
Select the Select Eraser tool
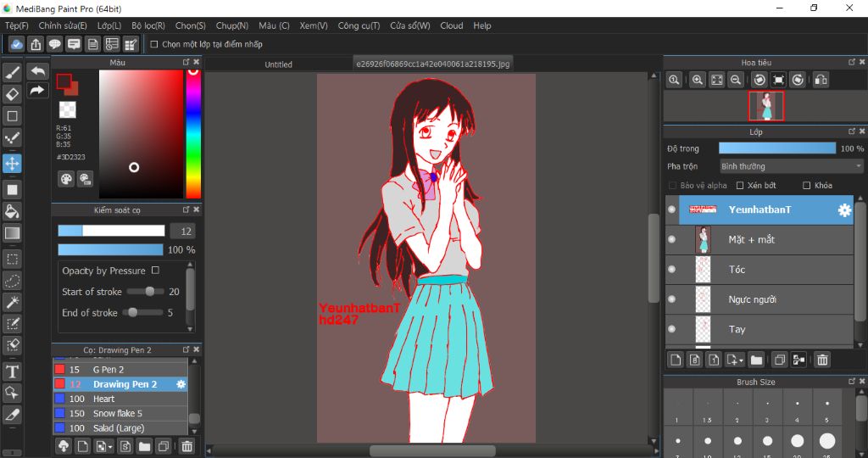pyautogui.click(x=12, y=345)
